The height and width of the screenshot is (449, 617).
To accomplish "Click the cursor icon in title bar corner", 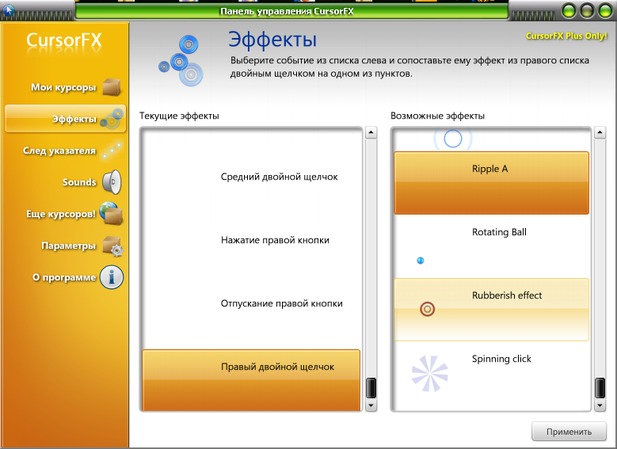I will click(8, 10).
